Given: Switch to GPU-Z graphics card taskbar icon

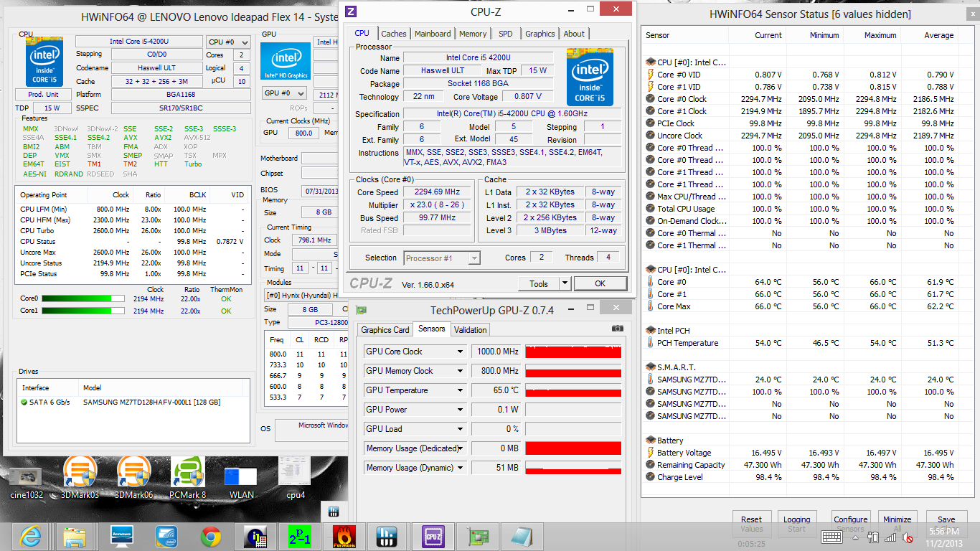Looking at the screenshot, I should tap(477, 536).
